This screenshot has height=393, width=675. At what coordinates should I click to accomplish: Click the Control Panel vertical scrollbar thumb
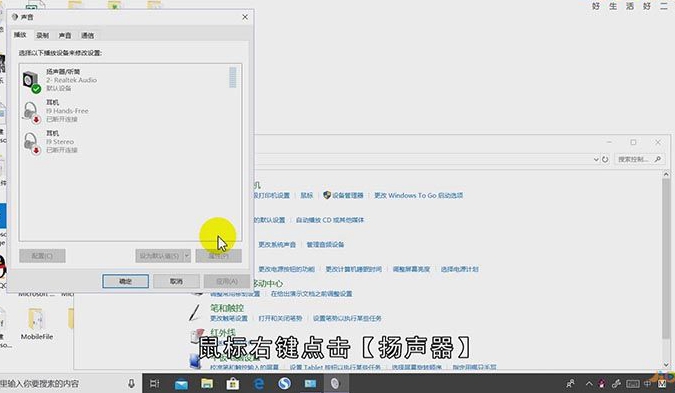[666, 258]
